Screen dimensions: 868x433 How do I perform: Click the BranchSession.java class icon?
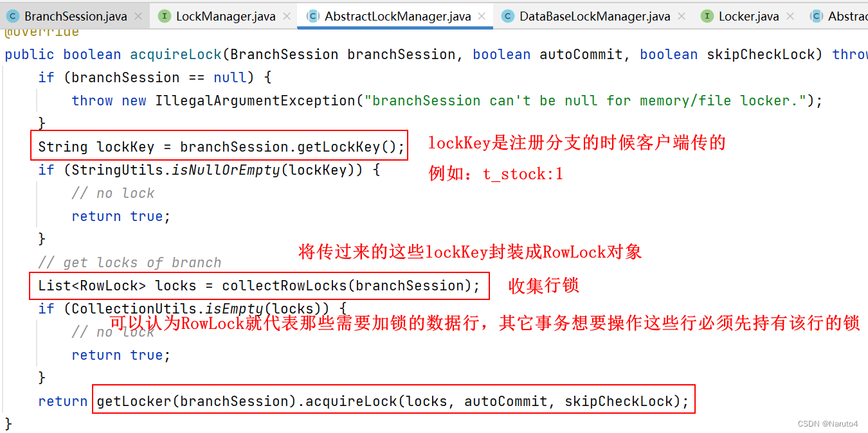13,16
